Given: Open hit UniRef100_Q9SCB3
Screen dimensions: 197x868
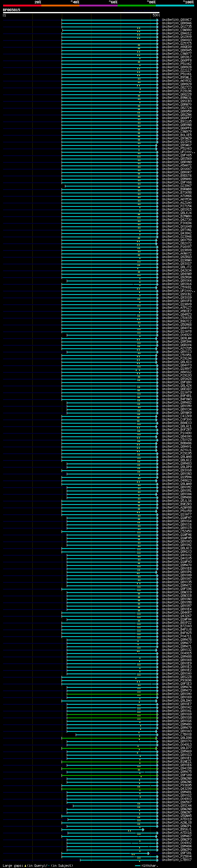Looking at the screenshot, I should [177, 101].
